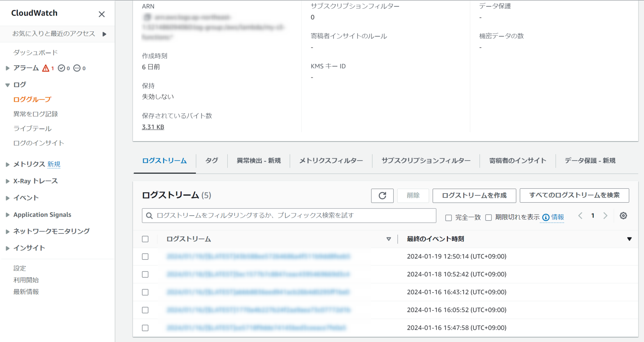The height and width of the screenshot is (342, 644).
Task: Open the log streams preferences gear
Action: point(623,215)
